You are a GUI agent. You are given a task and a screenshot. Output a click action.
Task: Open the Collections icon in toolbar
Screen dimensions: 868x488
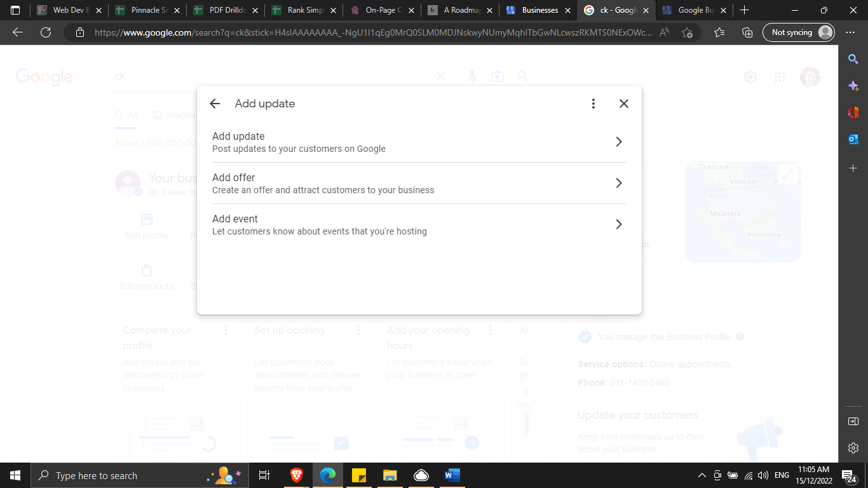point(747,32)
